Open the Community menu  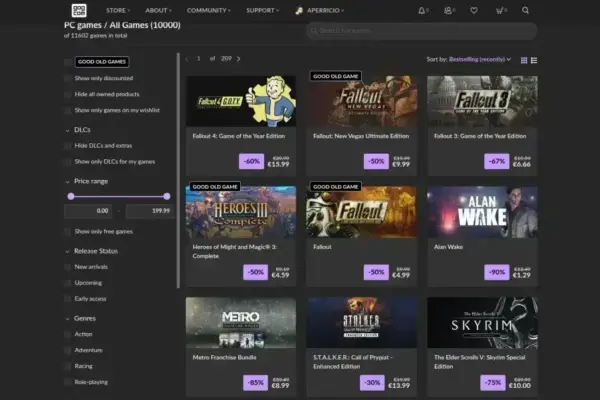tap(209, 10)
